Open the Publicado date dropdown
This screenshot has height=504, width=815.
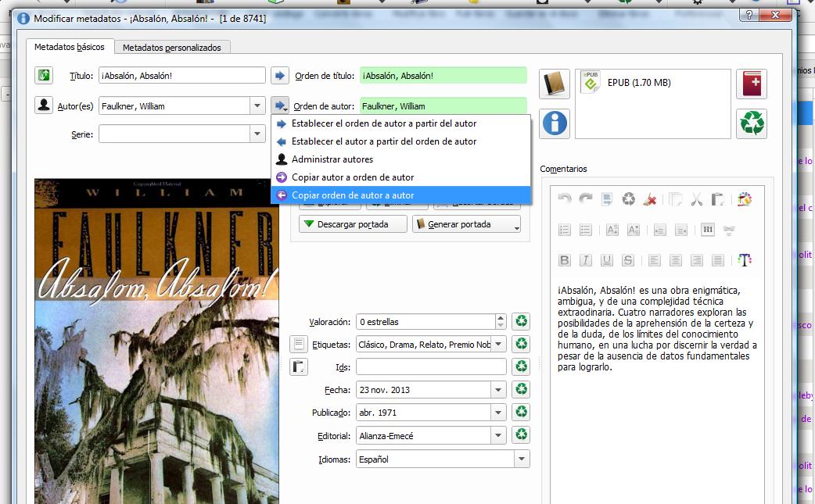(x=498, y=412)
